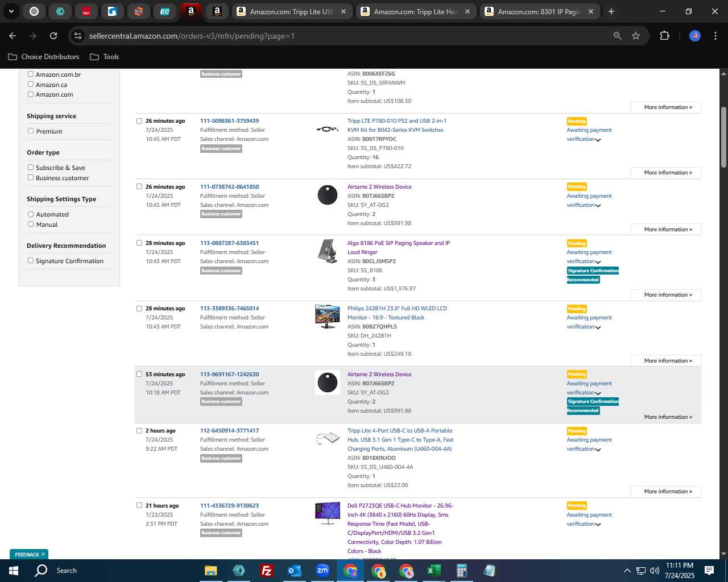The width and height of the screenshot is (728, 582).
Task: Open a new browser tab
Action: 611,11
